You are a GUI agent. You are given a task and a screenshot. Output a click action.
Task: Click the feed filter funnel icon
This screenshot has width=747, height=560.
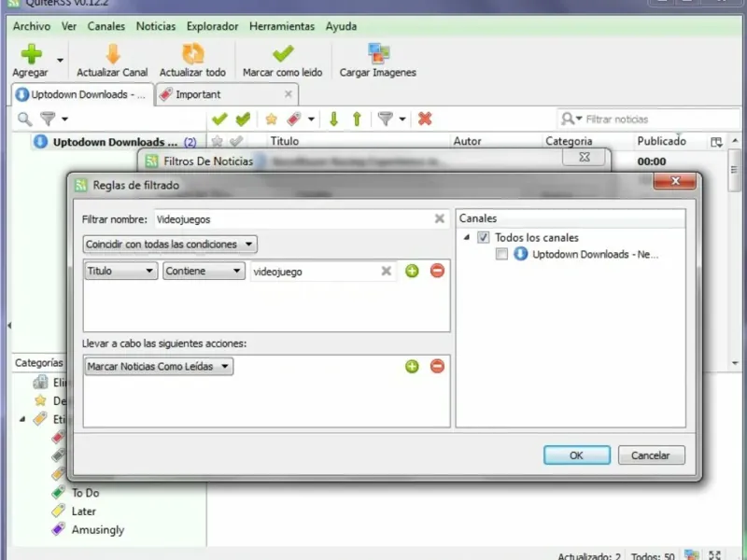tap(48, 119)
